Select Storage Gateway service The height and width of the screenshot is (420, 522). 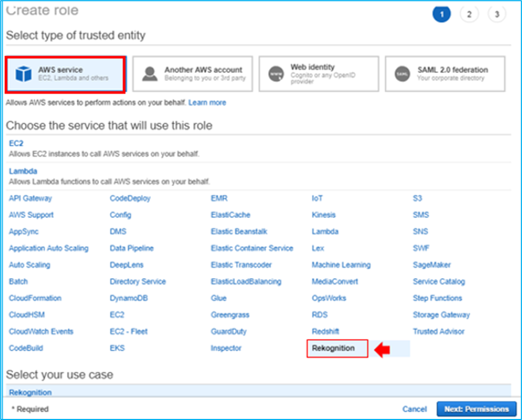point(441,315)
